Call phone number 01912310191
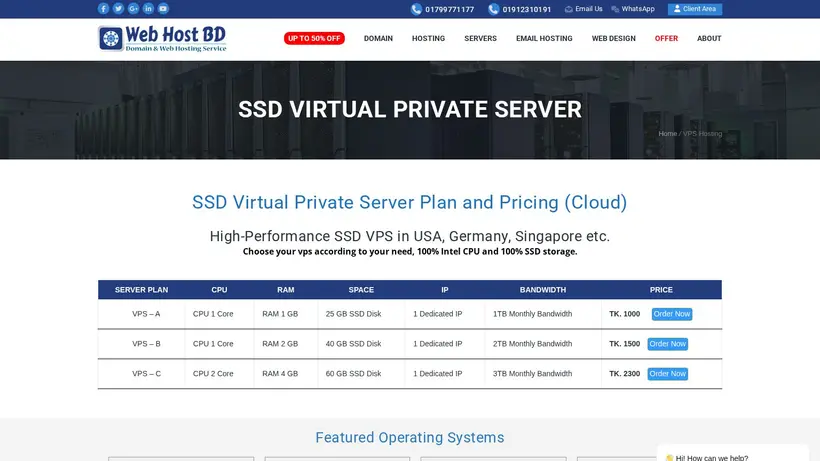 pyautogui.click(x=527, y=9)
